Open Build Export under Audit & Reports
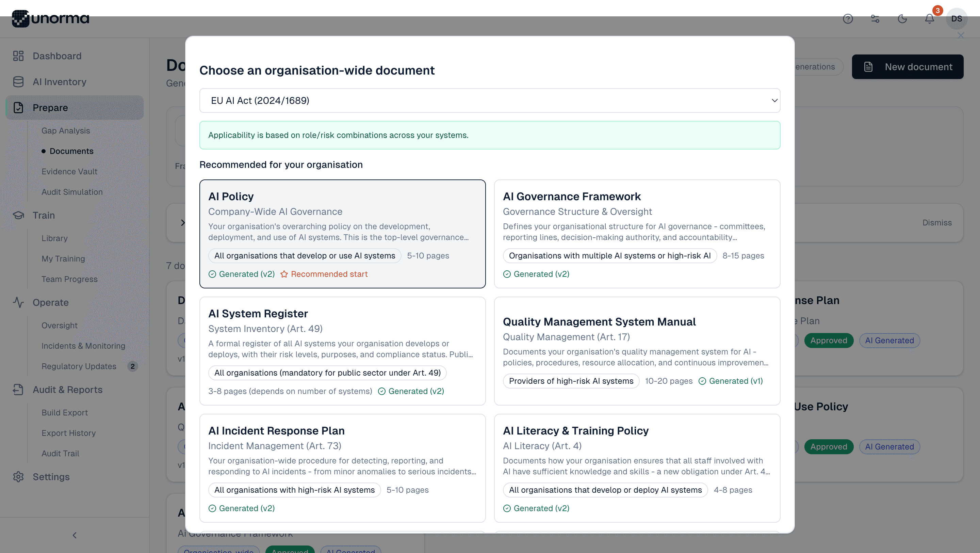The width and height of the screenshot is (980, 553). [x=65, y=413]
